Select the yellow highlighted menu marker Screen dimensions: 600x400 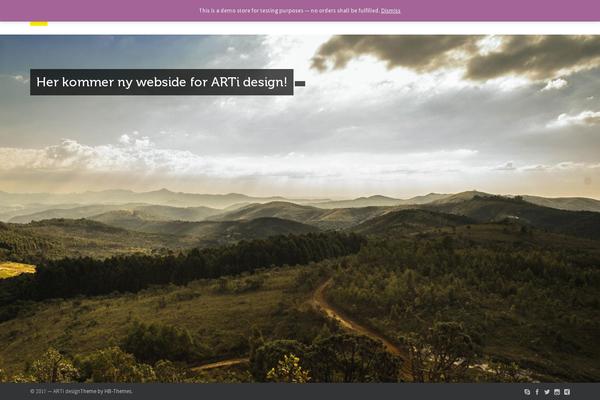39,24
